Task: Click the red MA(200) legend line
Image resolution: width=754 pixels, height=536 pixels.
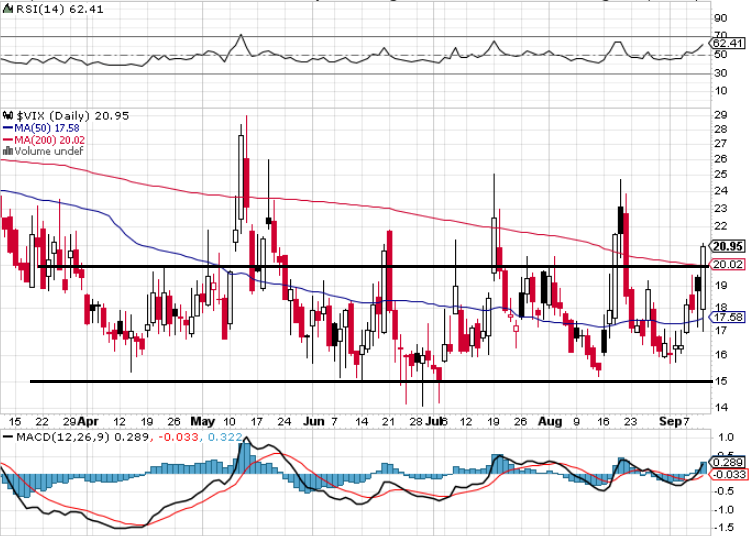Action: pos(8,140)
